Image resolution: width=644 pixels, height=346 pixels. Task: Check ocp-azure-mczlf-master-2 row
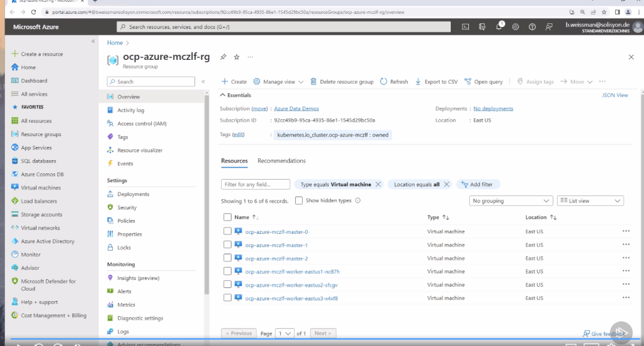(227, 258)
